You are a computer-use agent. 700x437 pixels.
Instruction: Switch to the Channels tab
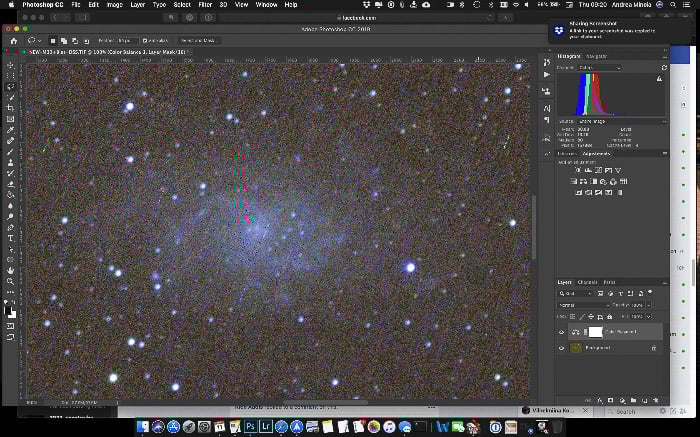click(587, 282)
